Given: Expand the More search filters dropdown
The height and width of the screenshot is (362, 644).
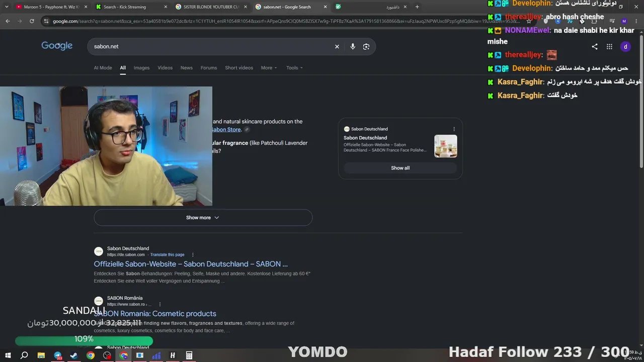Looking at the screenshot, I should point(269,68).
